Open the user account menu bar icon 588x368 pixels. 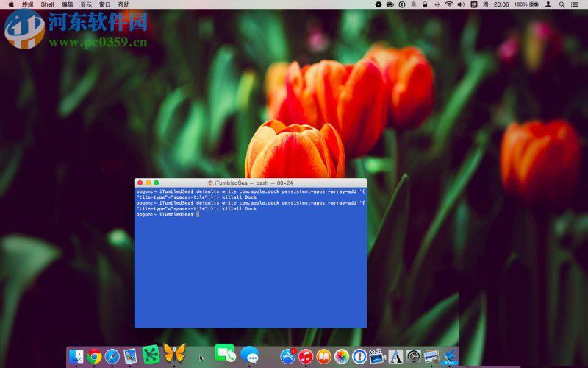548,4
